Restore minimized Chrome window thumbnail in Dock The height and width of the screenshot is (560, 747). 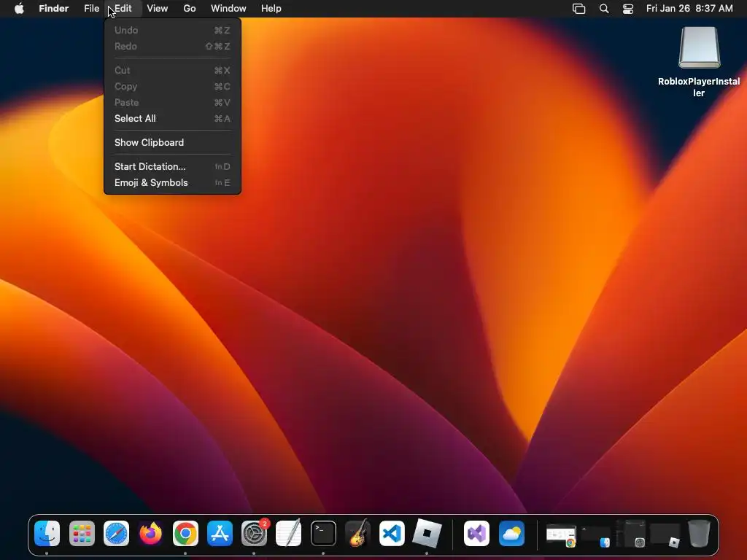point(561,534)
